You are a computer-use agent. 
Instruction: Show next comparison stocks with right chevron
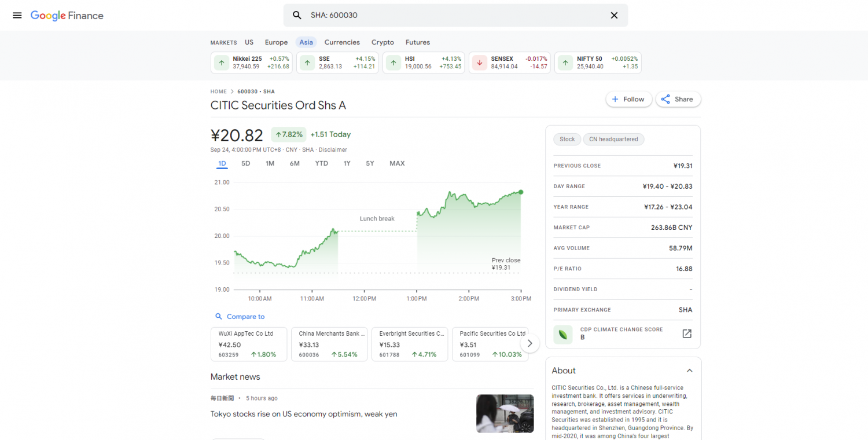(x=529, y=344)
